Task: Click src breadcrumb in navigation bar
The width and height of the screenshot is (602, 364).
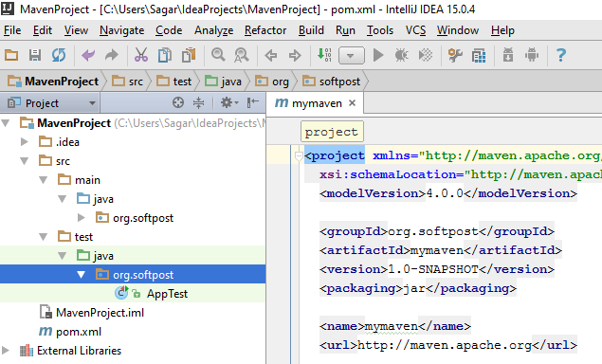Action: pos(127,81)
